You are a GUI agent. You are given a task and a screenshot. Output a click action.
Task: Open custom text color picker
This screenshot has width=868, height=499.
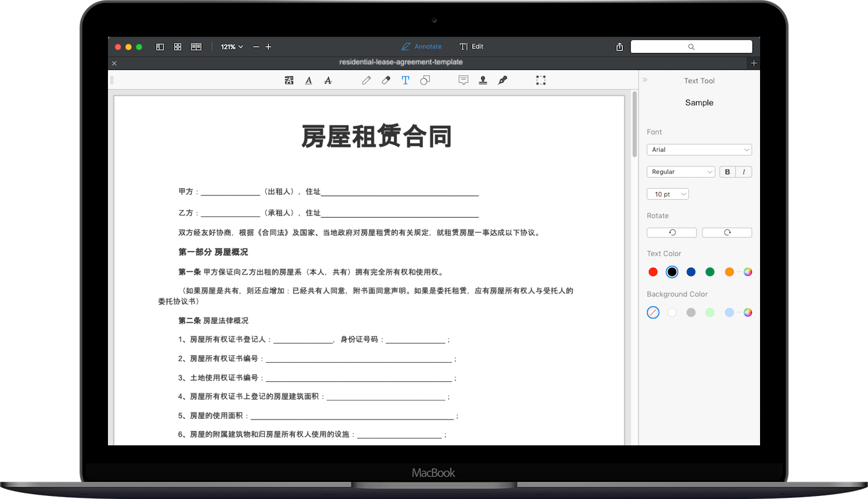[748, 272]
